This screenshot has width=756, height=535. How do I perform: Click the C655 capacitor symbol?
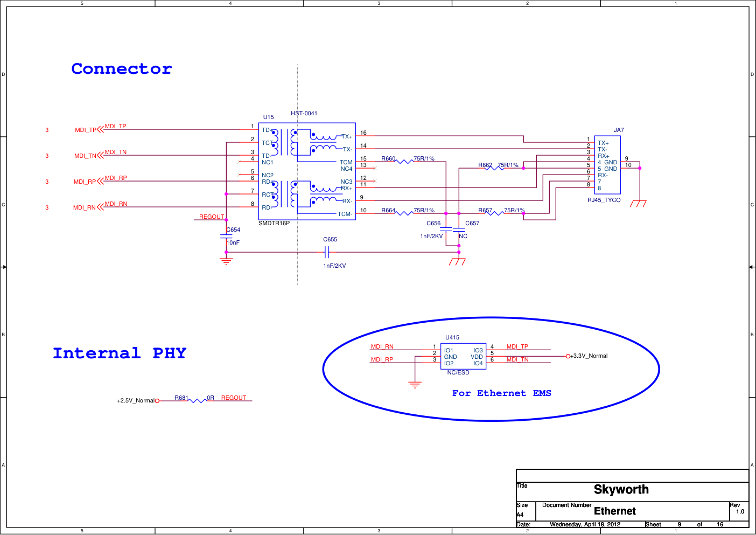coord(326,252)
